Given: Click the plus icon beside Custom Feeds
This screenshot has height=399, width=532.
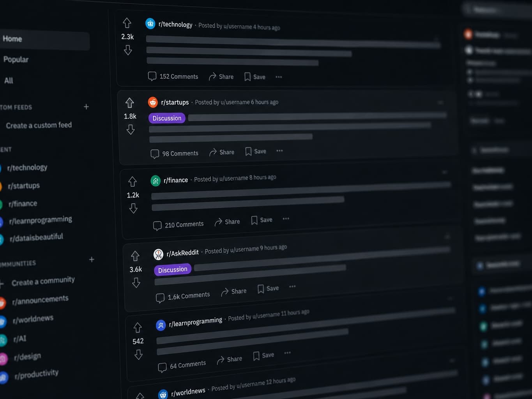Looking at the screenshot, I should coord(86,107).
